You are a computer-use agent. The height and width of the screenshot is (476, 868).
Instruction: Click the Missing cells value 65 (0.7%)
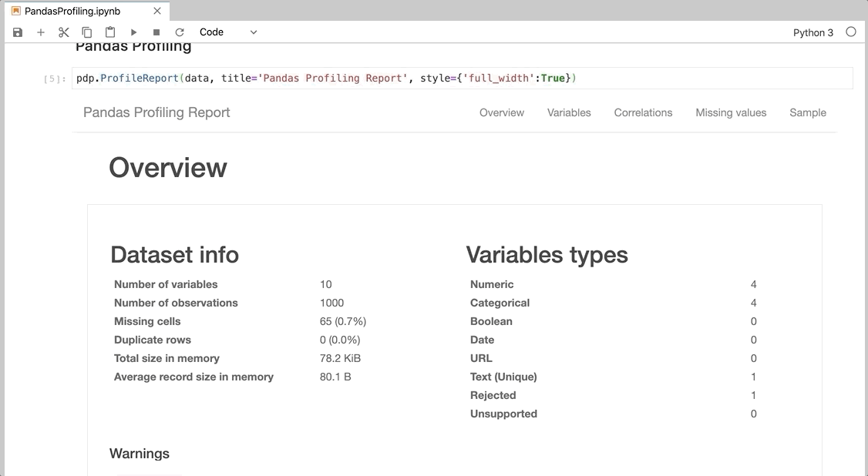coord(343,321)
